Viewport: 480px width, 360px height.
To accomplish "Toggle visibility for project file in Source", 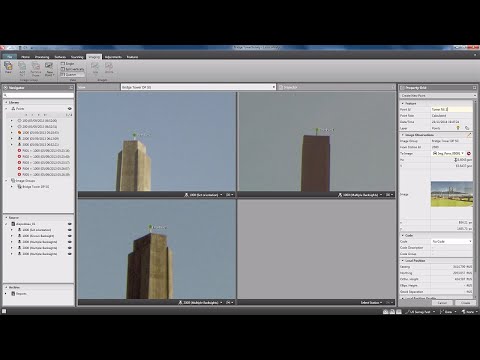I will (70, 224).
